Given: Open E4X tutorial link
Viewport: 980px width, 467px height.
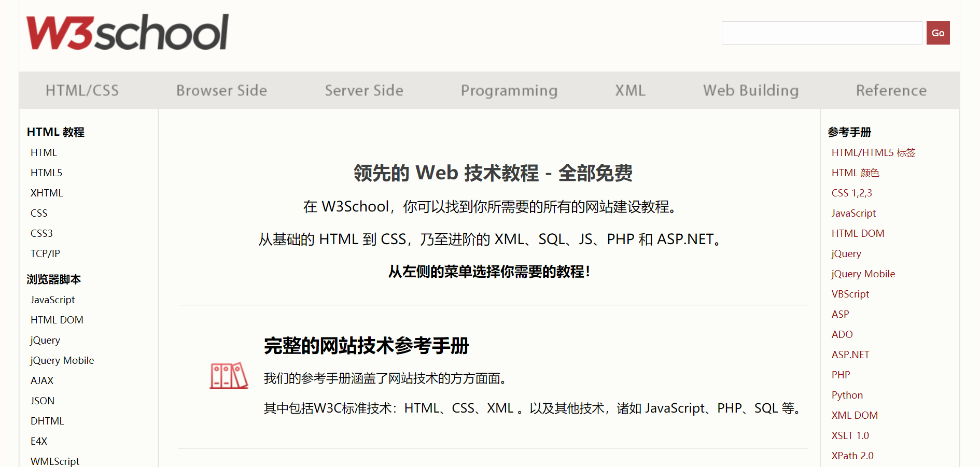Looking at the screenshot, I should 39,441.
